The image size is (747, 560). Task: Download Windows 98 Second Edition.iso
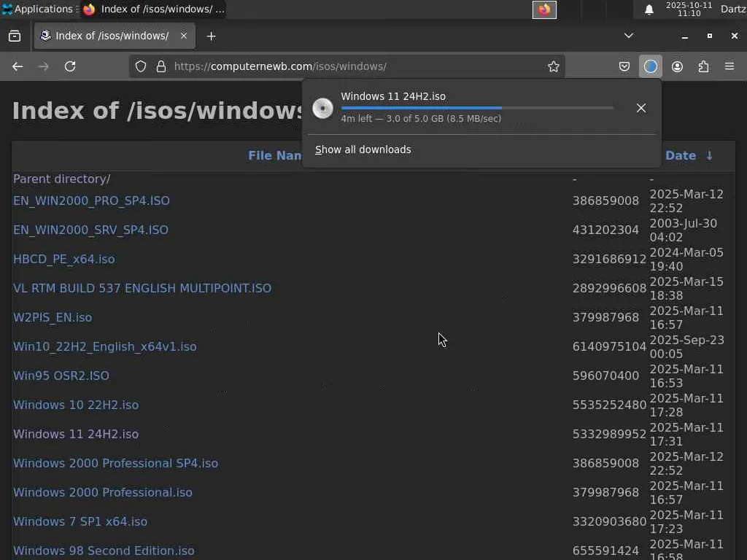tap(104, 551)
